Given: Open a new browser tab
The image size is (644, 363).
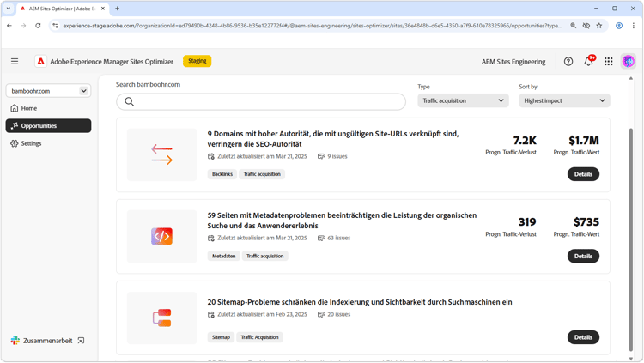Looking at the screenshot, I should coord(117,9).
